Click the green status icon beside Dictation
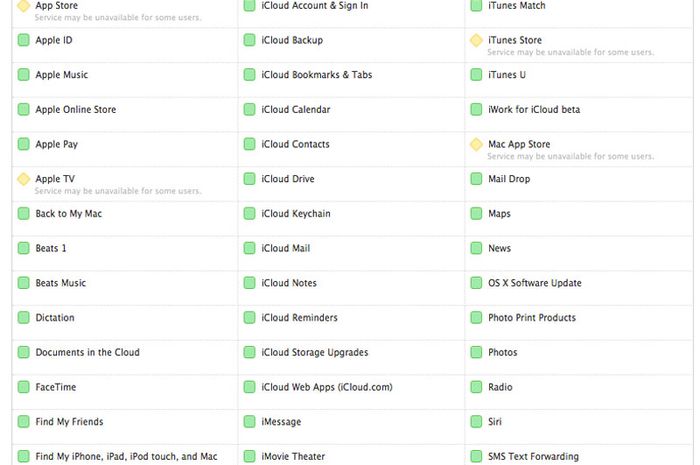 tap(24, 318)
